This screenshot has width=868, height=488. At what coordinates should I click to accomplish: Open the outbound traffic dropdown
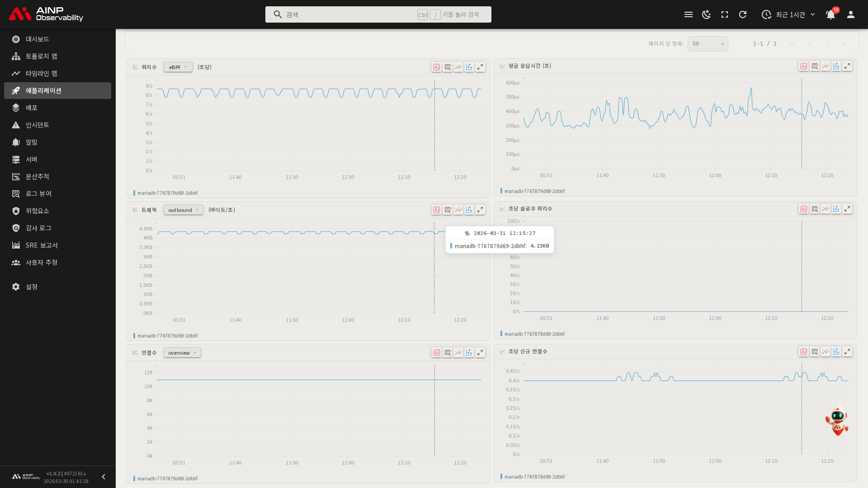tap(183, 210)
